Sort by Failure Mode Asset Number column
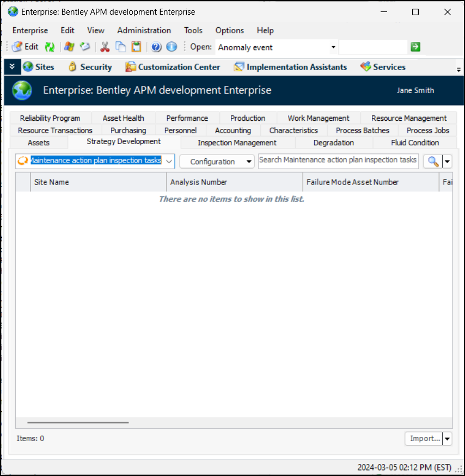The height and width of the screenshot is (476, 465). tap(371, 182)
